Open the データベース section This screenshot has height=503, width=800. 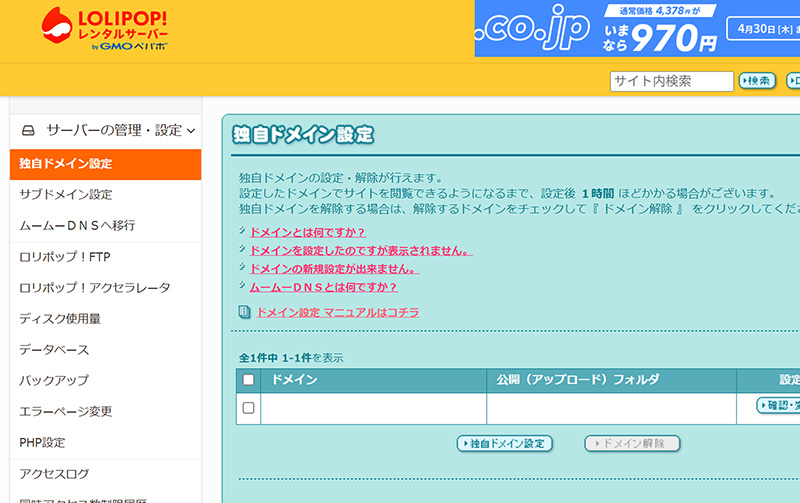(x=54, y=349)
